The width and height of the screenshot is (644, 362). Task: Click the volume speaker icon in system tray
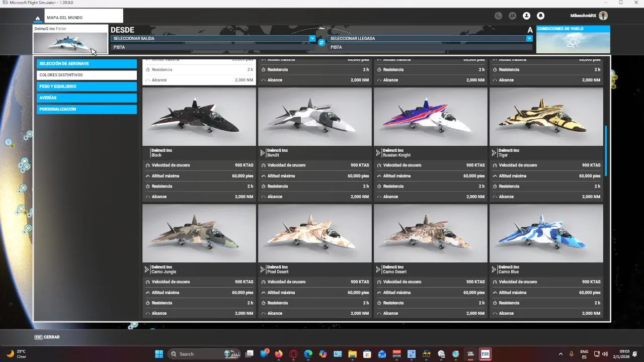coord(605,354)
